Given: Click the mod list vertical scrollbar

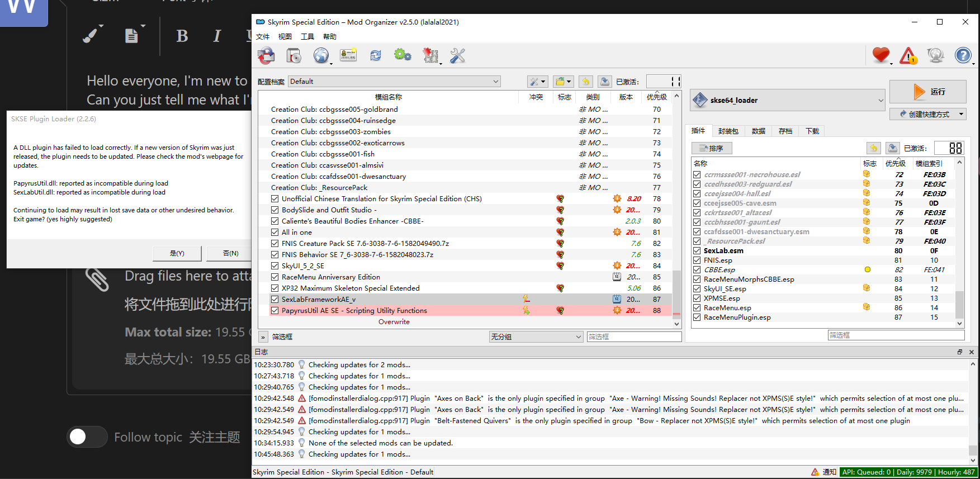Looking at the screenshot, I should coord(676,210).
